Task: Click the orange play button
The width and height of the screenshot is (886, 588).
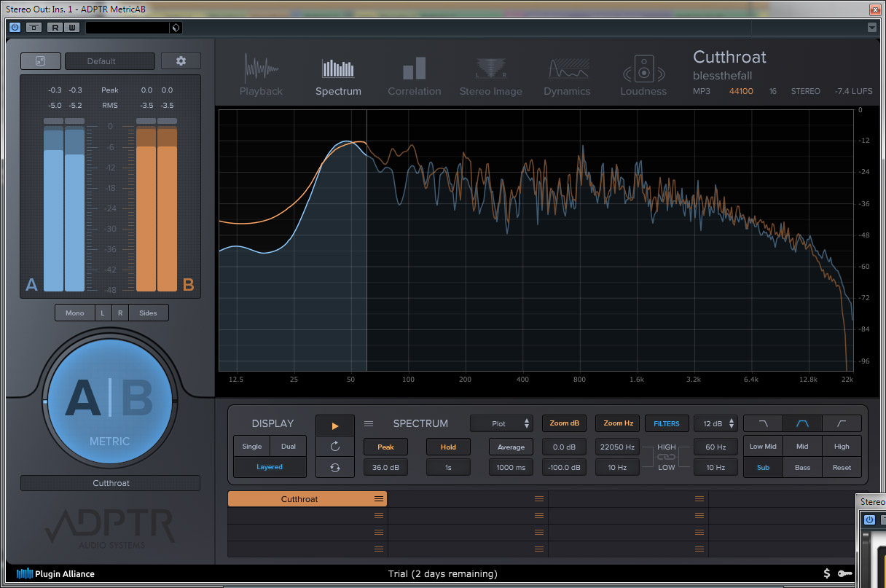Action: [335, 426]
